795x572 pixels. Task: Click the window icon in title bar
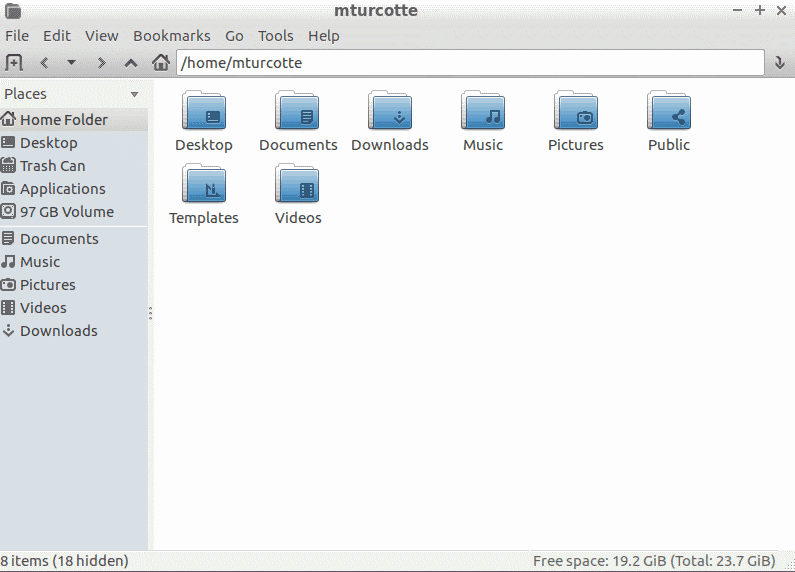click(x=13, y=10)
